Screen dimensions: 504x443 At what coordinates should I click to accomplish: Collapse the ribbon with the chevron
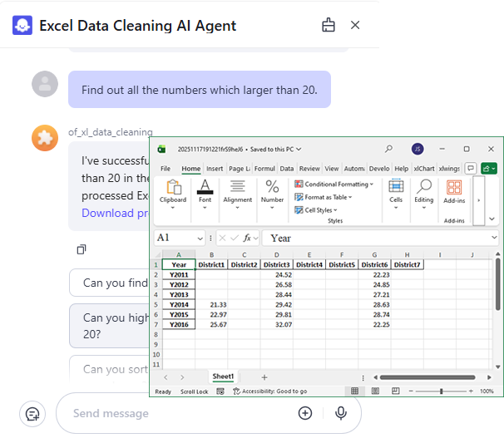(492, 219)
